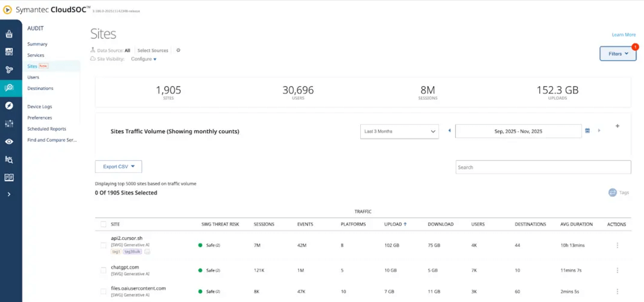
Task: Open the chart-search icon in left rail
Action: click(9, 159)
